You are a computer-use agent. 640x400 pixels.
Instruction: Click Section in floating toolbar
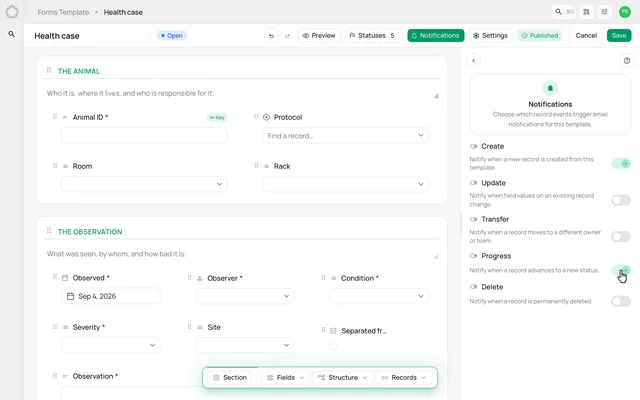pos(229,378)
